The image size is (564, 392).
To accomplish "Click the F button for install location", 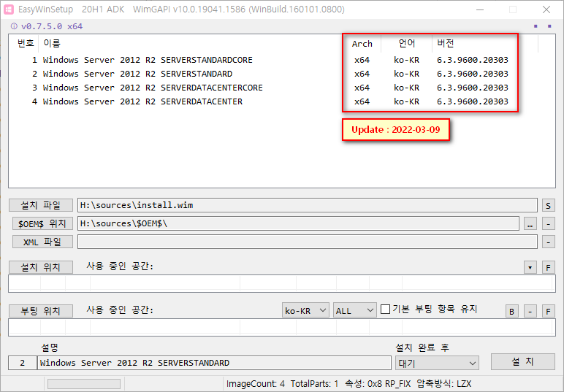I will 548,267.
